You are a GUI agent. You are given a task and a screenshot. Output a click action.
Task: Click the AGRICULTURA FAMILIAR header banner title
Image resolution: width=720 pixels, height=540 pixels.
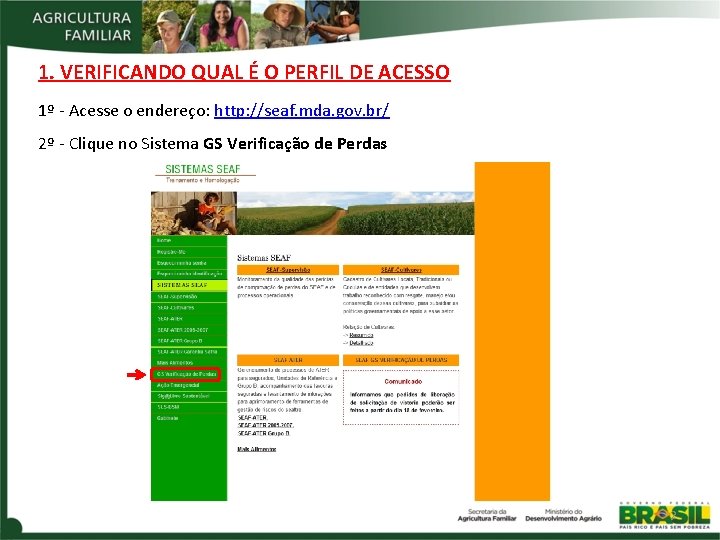pyautogui.click(x=82, y=26)
